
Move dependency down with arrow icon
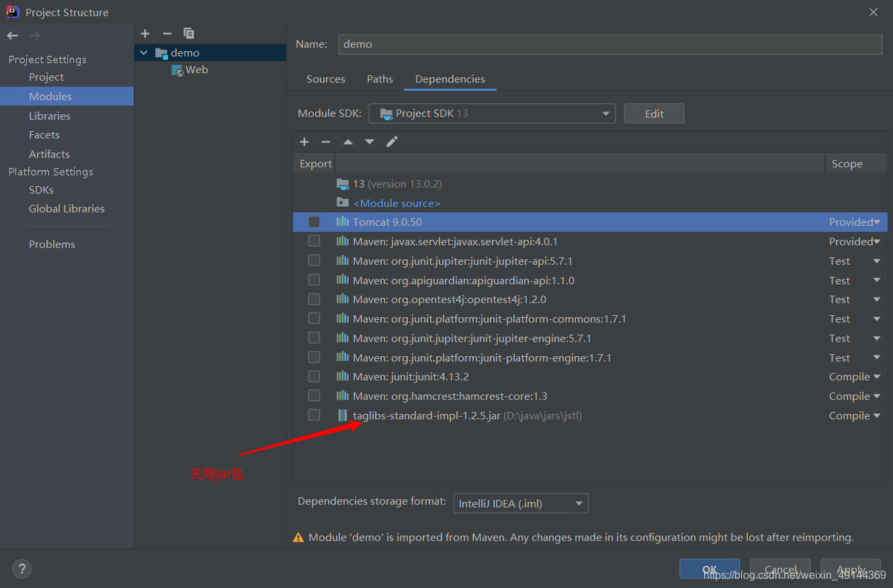[370, 142]
